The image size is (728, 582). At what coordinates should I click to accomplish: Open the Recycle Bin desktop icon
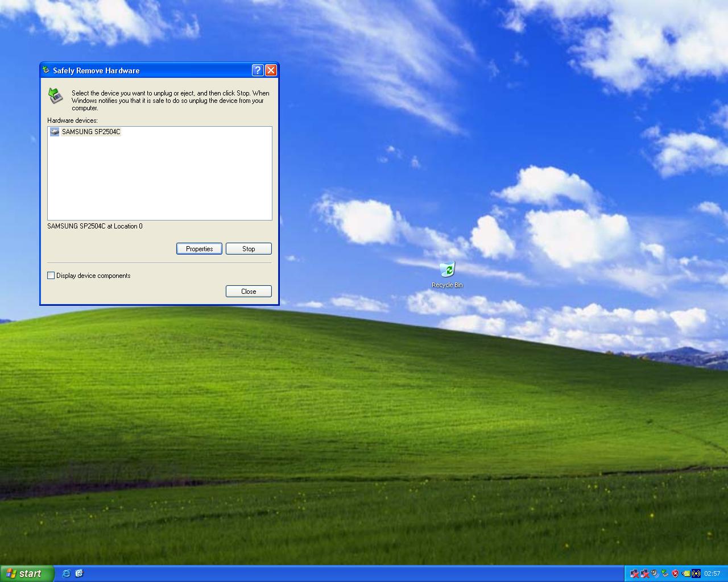click(447, 275)
